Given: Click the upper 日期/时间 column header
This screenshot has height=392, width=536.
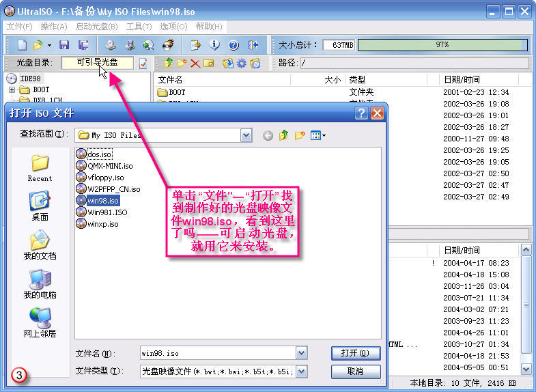Looking at the screenshot, I should click(x=479, y=80).
